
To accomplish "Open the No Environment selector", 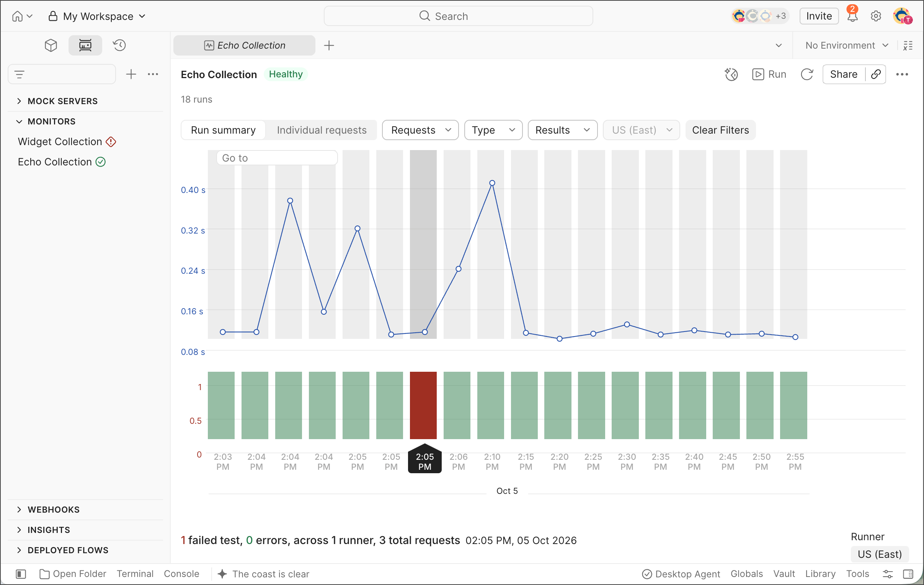I will (846, 46).
